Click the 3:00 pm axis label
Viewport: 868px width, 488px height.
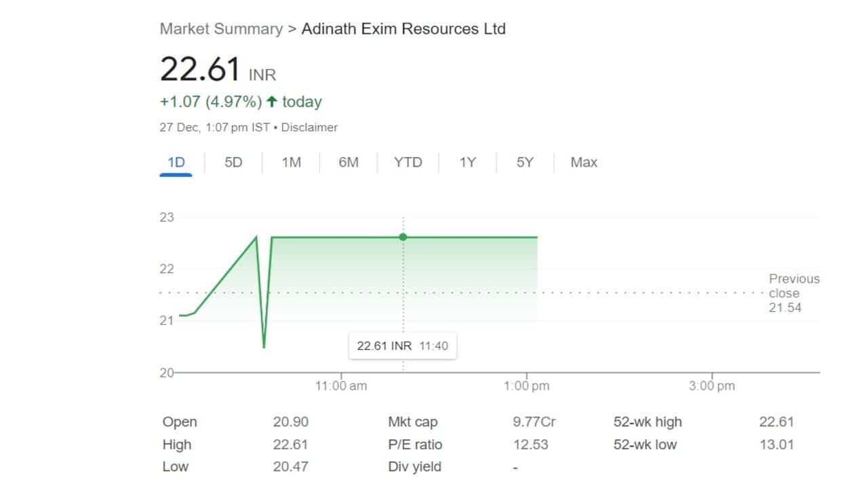point(712,386)
